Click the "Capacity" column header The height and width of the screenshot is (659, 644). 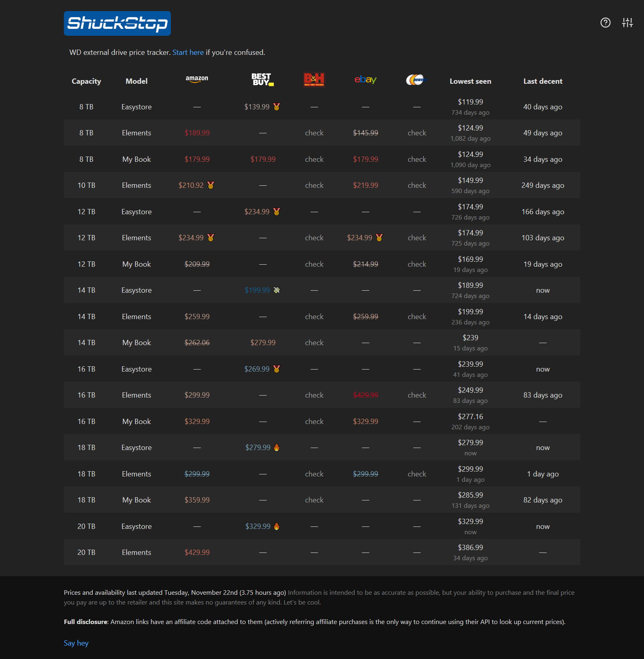pos(86,81)
